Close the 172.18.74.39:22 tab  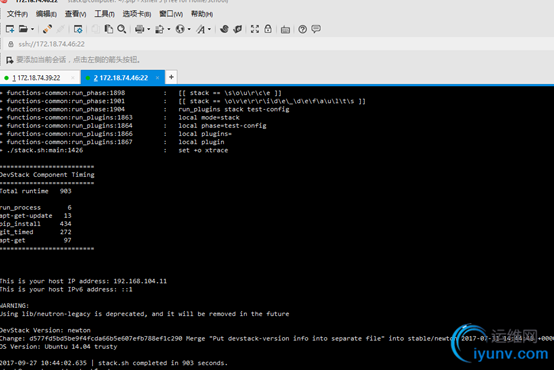tap(73, 78)
